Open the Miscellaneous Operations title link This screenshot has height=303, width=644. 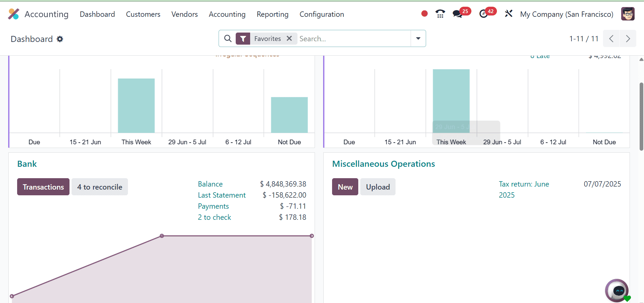(x=383, y=164)
